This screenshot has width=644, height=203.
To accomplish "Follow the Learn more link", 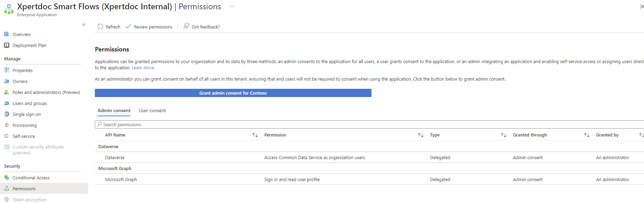I will pyautogui.click(x=143, y=68).
